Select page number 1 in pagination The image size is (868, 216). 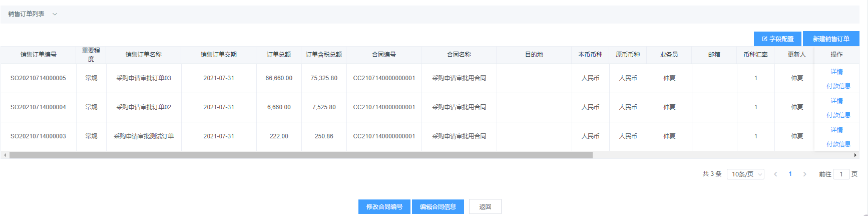click(x=790, y=174)
